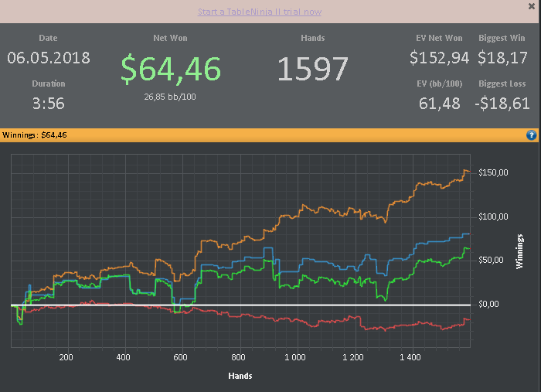The width and height of the screenshot is (541, 392).
Task: Click the Biggest Win label
Action: coord(502,38)
